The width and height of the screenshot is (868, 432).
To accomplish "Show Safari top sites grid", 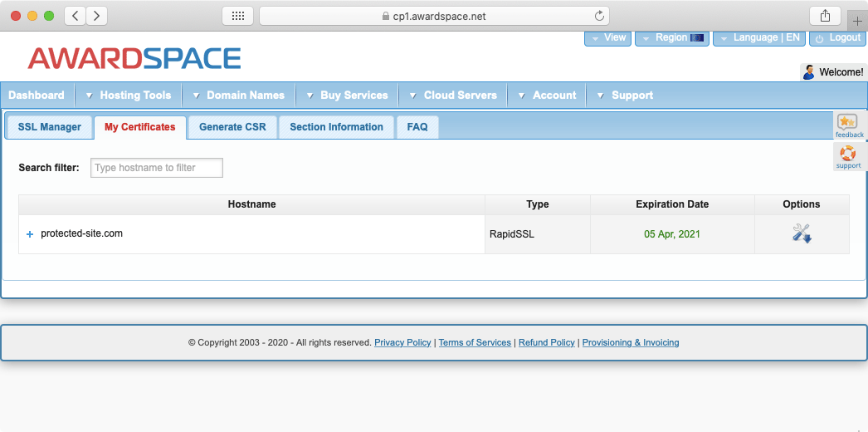I will [x=237, y=16].
